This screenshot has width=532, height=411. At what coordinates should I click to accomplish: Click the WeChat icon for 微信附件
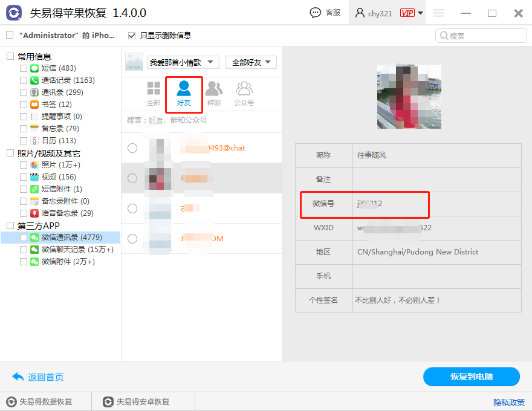click(34, 262)
